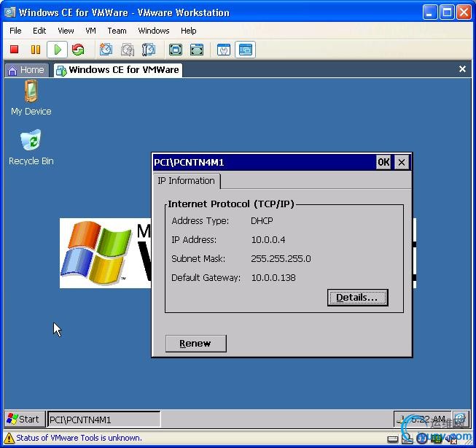Open the Team menu
Image resolution: width=476 pixels, height=448 pixels.
(117, 31)
